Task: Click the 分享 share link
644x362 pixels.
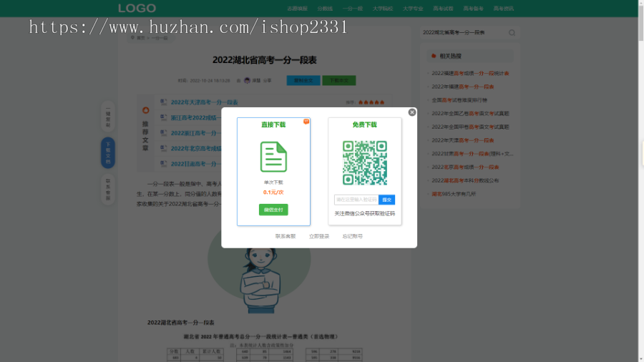Action: coord(268,80)
